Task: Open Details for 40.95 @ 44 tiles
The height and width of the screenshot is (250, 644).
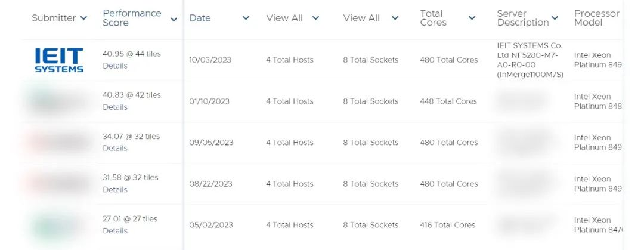Action: coord(115,66)
